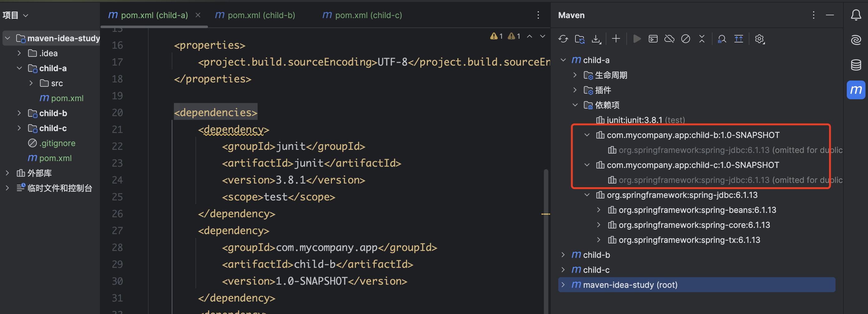Close the pom.xml (child-a) tab
This screenshot has height=314, width=868.
click(x=198, y=15)
